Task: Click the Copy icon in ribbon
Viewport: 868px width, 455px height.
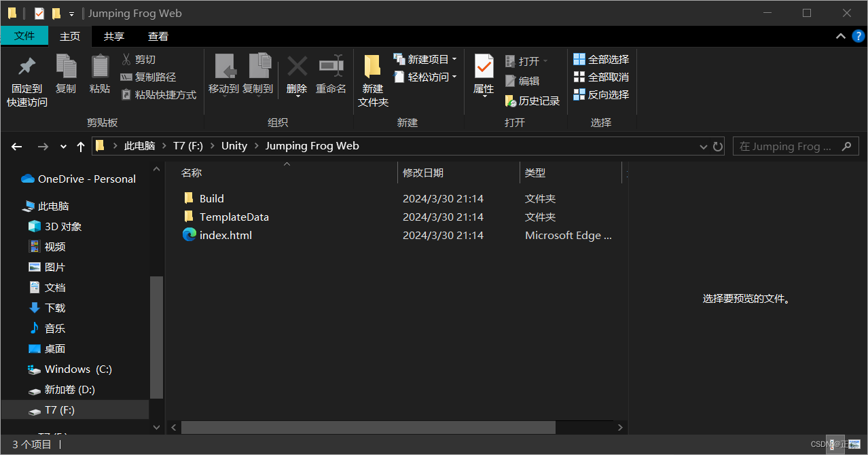Action: (66, 67)
